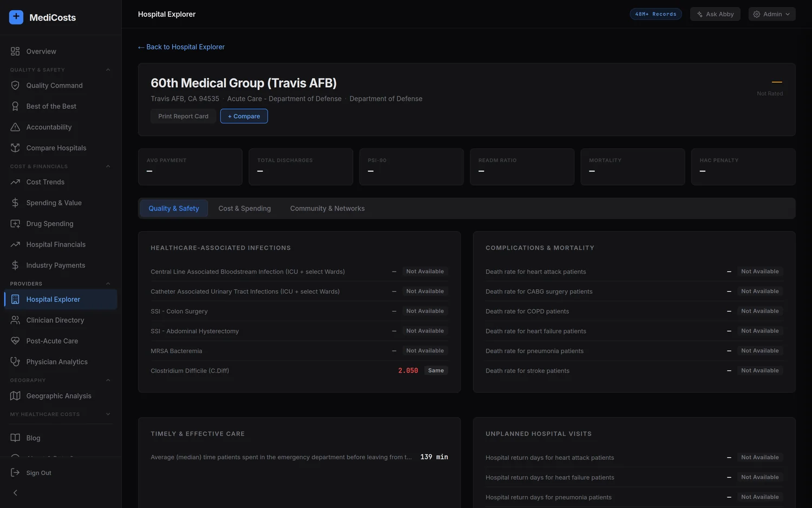Screen dimensions: 812x508
Task: Click the Geographic Analysis map icon
Action: [15, 396]
